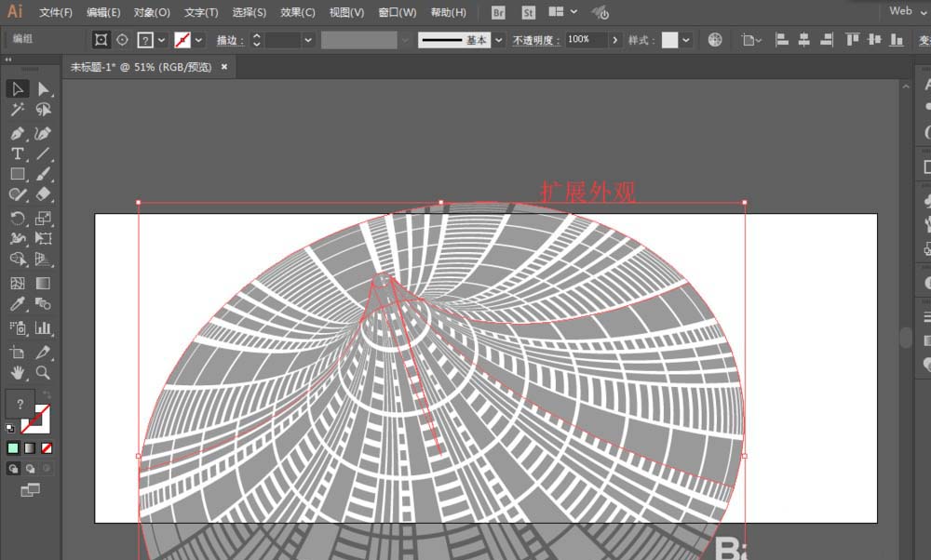Align objects to horizontal left
Screen dimensions: 931x560
tap(782, 40)
